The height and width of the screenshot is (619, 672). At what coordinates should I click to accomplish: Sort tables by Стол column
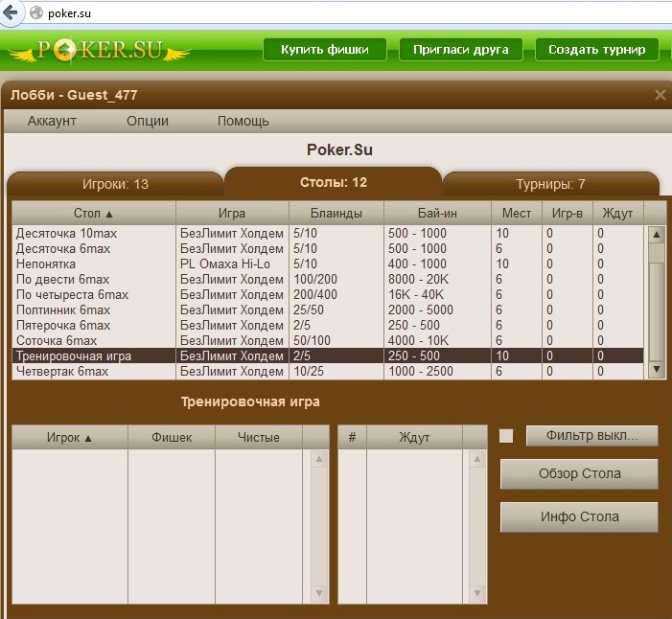[93, 213]
